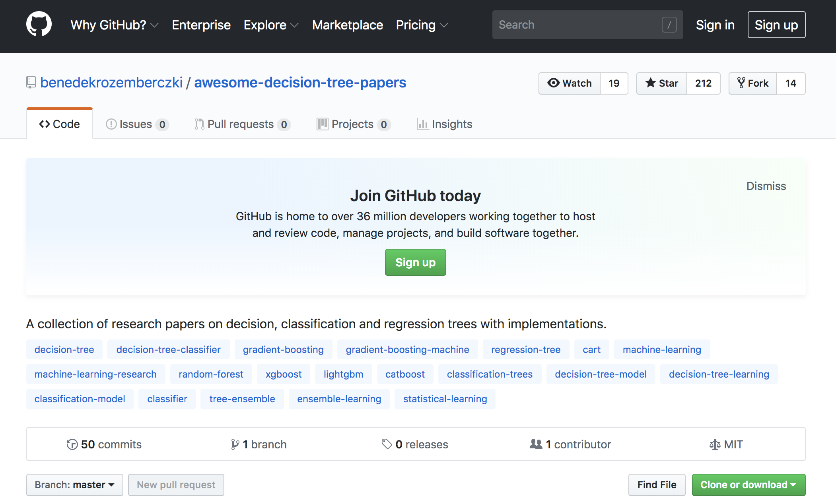Open the Branch: master dropdown
Image resolution: width=836 pixels, height=504 pixels.
point(74,485)
